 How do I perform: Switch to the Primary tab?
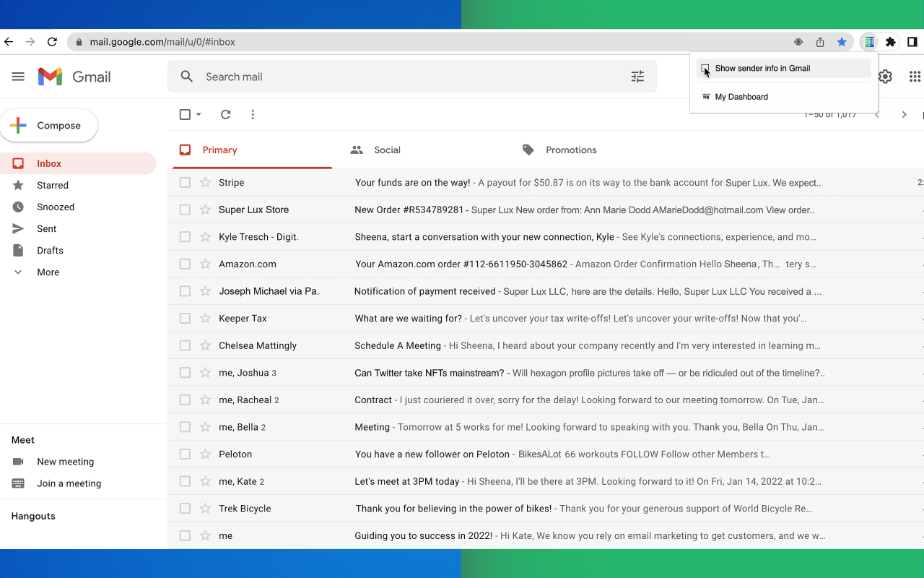coord(253,150)
